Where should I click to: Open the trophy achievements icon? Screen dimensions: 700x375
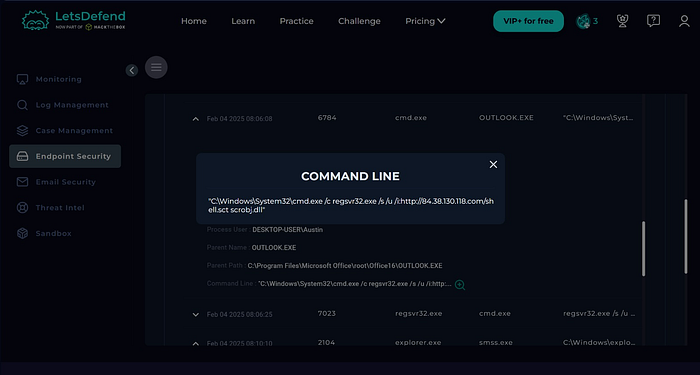tap(622, 21)
